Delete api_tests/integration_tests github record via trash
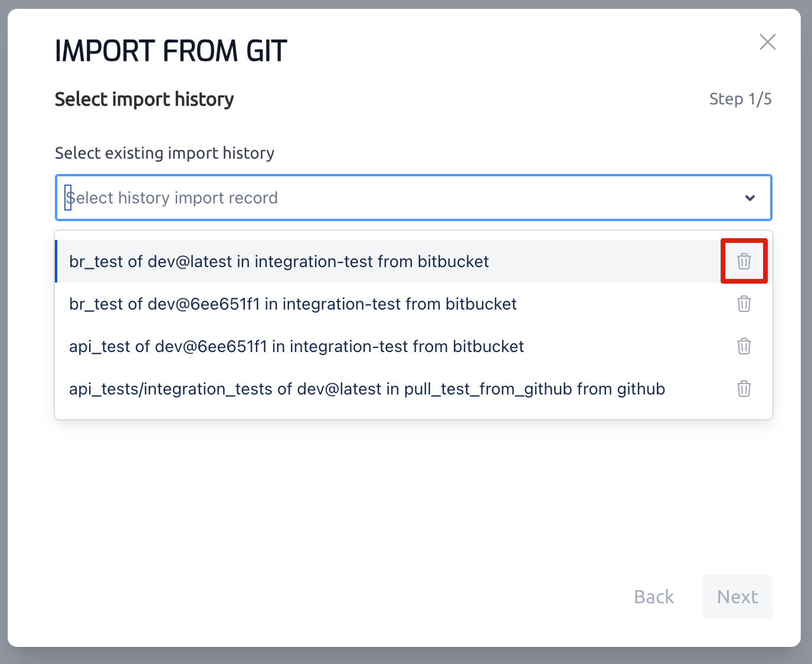This screenshot has height=664, width=812. pos(744,389)
